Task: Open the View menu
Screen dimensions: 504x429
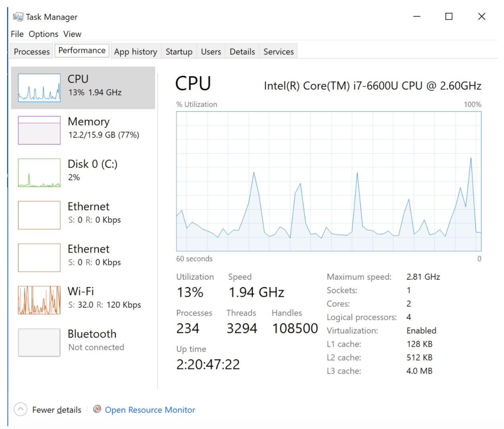Action: (72, 34)
